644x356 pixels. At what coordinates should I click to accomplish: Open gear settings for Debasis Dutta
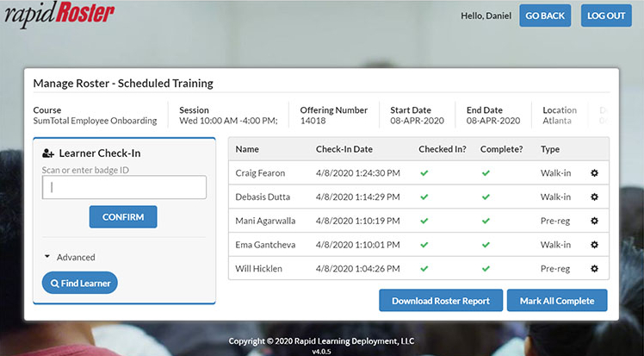[594, 197]
